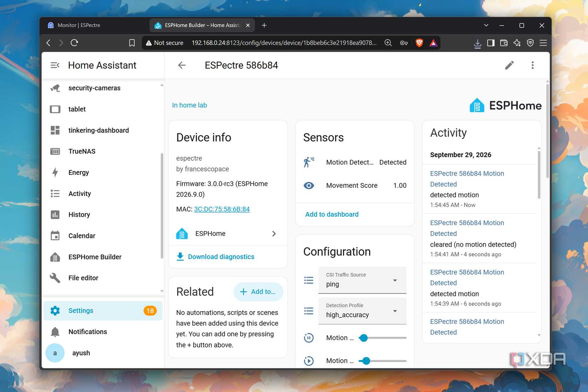Open the Activity page in sidebar
The height and width of the screenshot is (392, 588).
coord(103,194)
